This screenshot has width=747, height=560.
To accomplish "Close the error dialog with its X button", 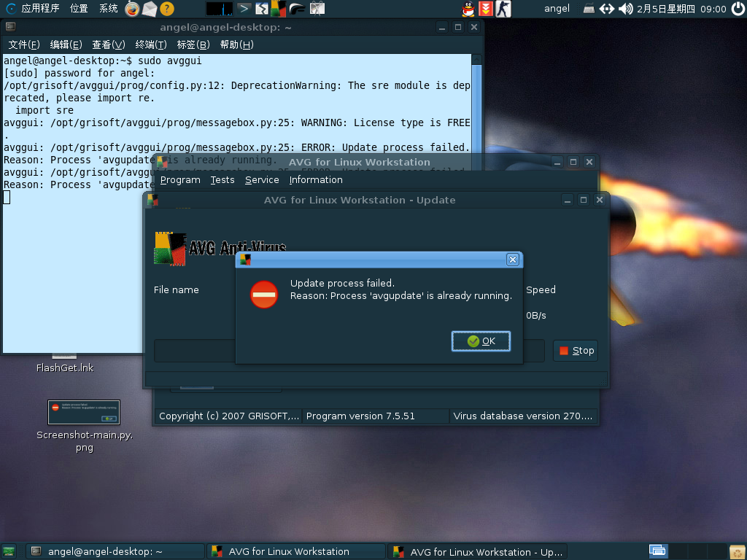I will (513, 260).
